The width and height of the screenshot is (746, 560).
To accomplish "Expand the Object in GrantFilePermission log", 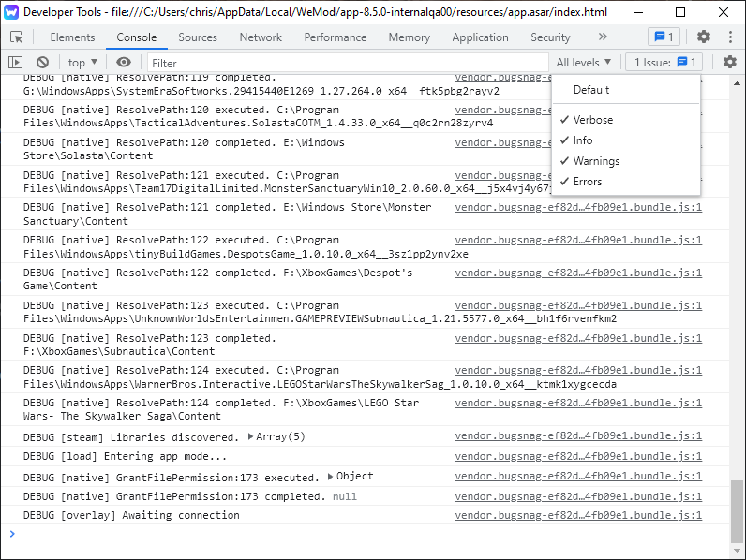I will coord(331,477).
